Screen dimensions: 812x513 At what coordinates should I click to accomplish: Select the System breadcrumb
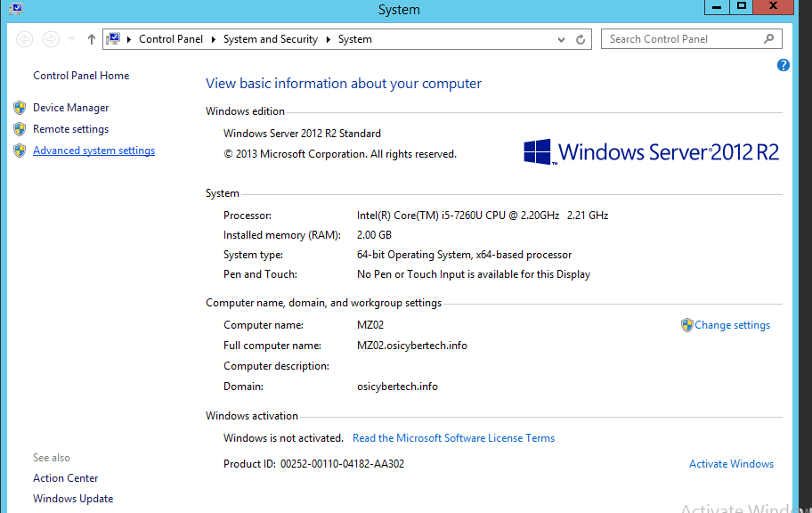coord(354,39)
